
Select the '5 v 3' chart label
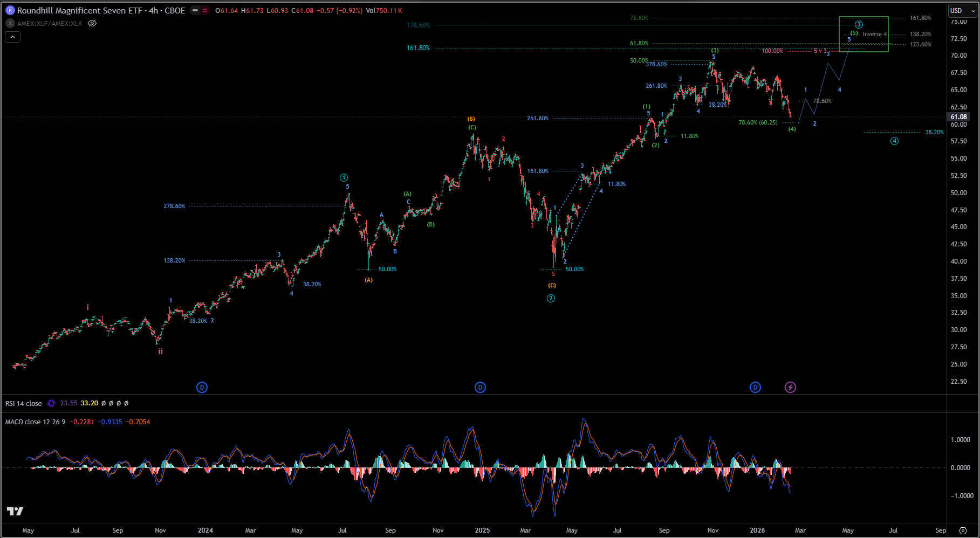coord(820,51)
